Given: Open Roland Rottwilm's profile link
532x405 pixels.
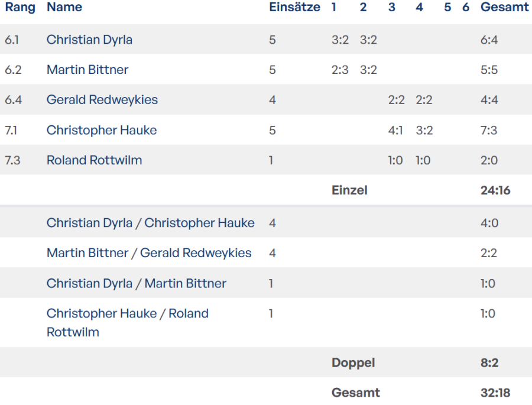Looking at the screenshot, I should tap(94, 160).
